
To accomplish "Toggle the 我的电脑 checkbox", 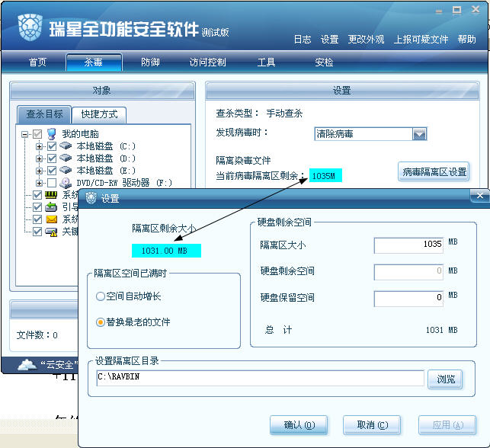I will coord(37,134).
